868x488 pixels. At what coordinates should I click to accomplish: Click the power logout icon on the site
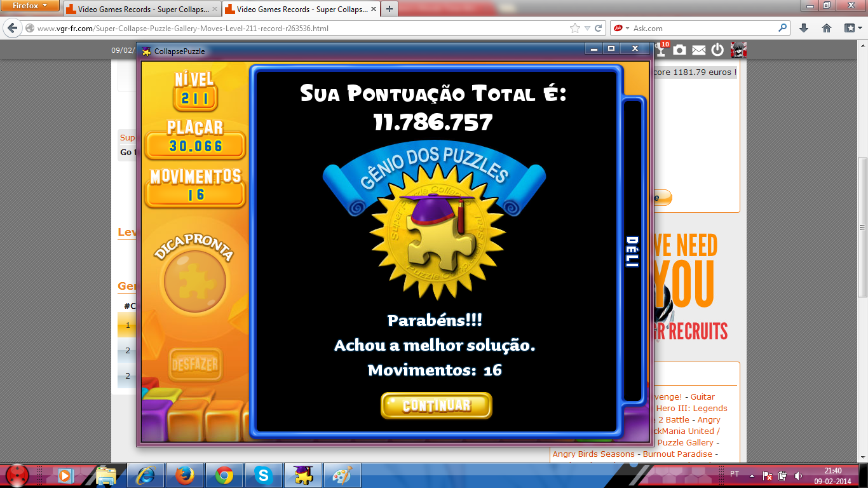pos(717,50)
